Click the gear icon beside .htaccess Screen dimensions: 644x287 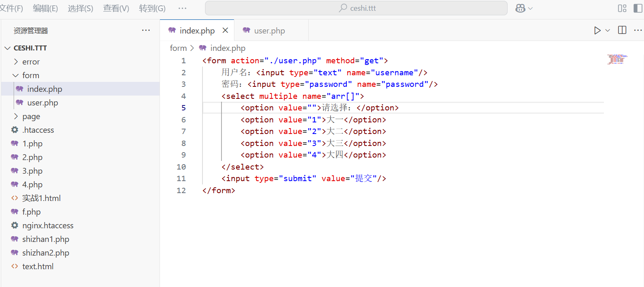tap(14, 130)
